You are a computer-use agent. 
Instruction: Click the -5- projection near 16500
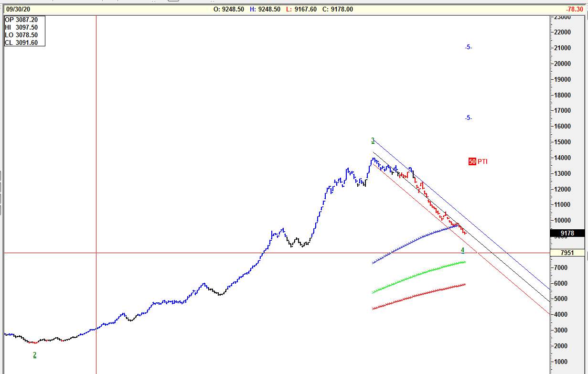[x=468, y=118]
